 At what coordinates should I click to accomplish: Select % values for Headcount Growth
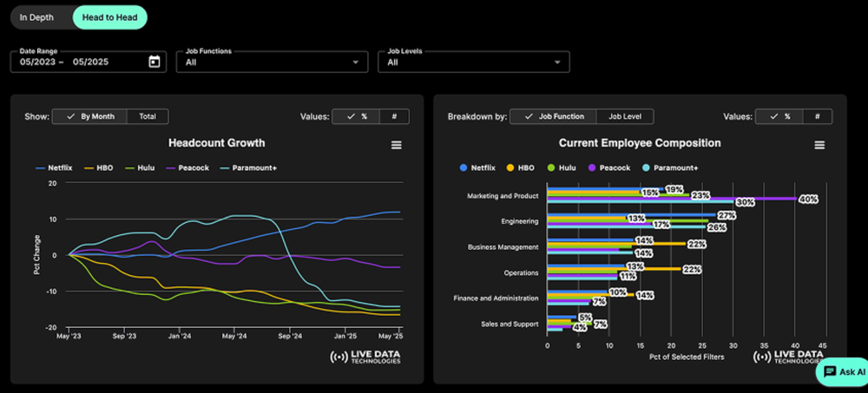(x=356, y=117)
